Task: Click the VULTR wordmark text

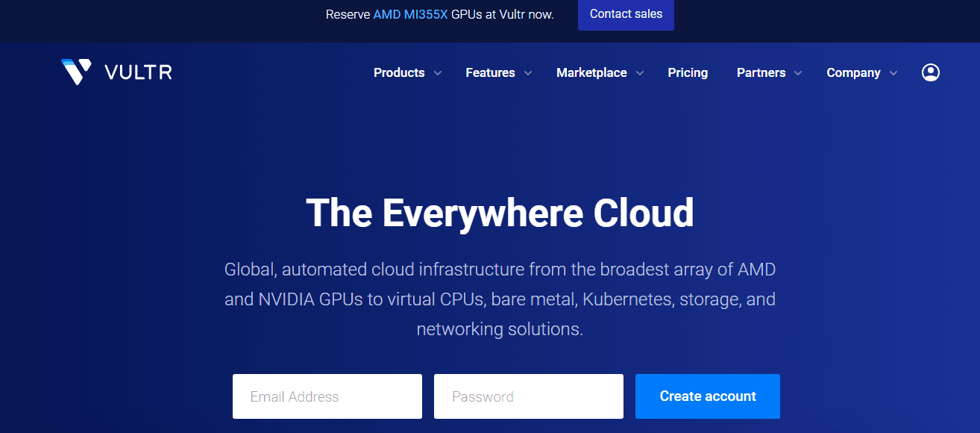Action: pos(139,72)
